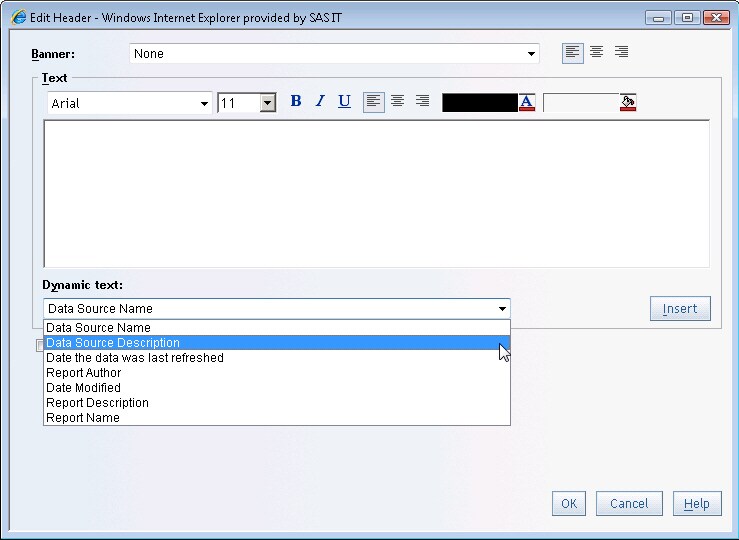Open the background fill color icon
Image resolution: width=739 pixels, height=540 pixels.
(628, 102)
